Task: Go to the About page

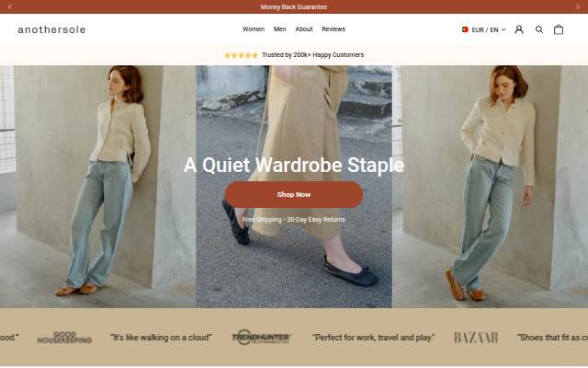Action: tap(304, 29)
